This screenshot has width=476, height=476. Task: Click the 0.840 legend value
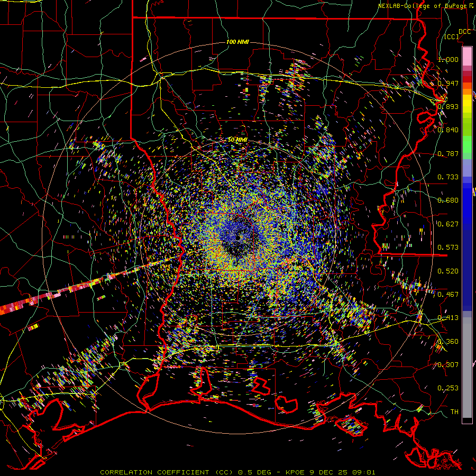pos(448,130)
